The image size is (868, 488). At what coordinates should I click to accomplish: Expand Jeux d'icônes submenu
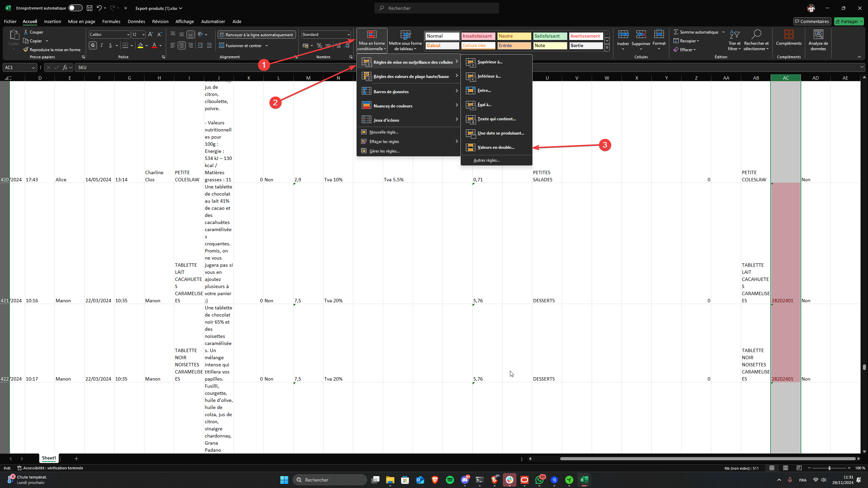[409, 120]
